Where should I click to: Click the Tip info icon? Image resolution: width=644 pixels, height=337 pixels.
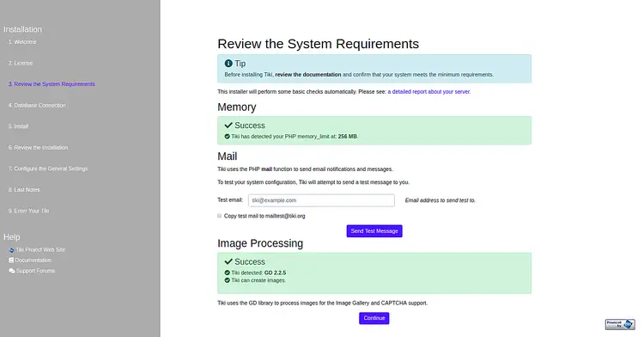point(228,64)
